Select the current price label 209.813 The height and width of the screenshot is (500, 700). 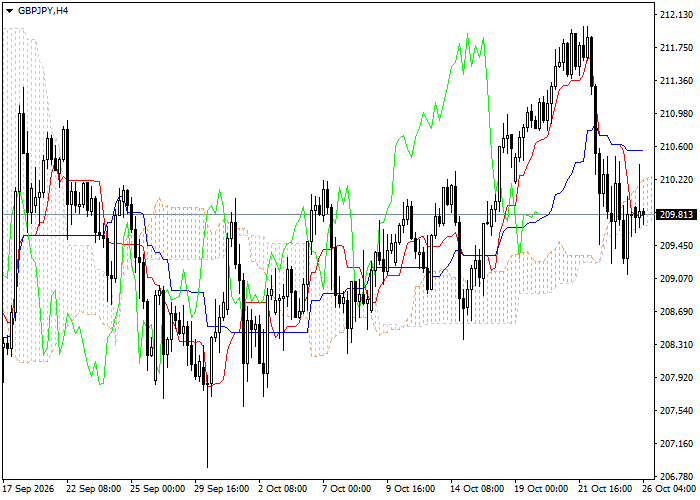(676, 215)
